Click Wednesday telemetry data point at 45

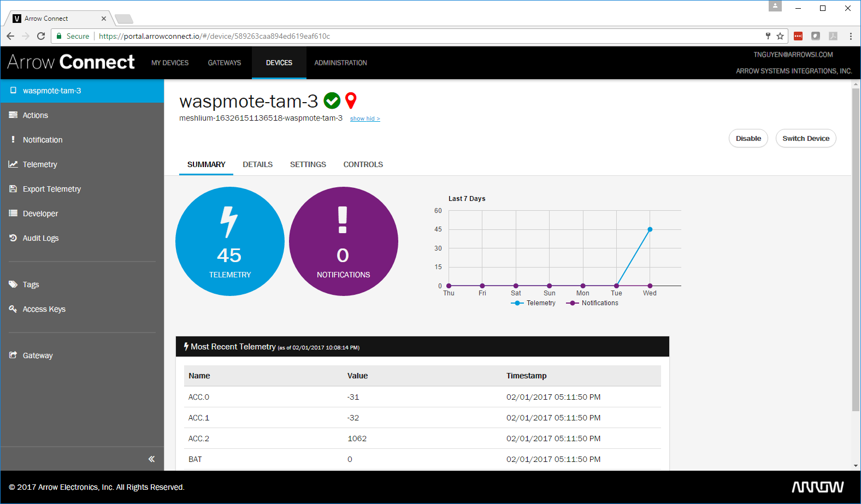click(x=650, y=229)
